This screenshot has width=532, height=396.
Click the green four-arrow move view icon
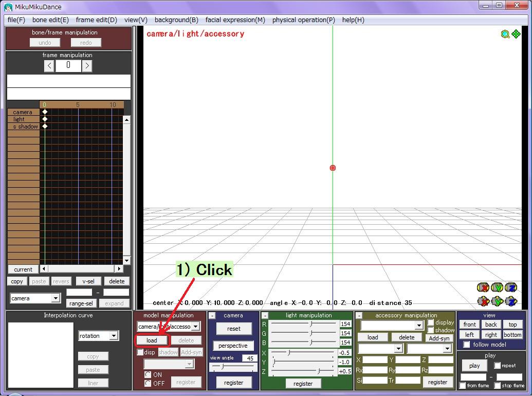point(516,34)
